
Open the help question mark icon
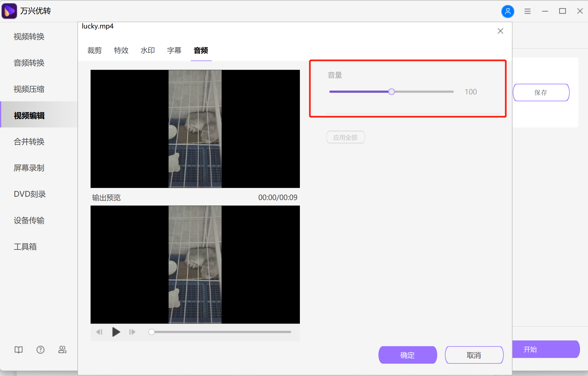pos(40,349)
